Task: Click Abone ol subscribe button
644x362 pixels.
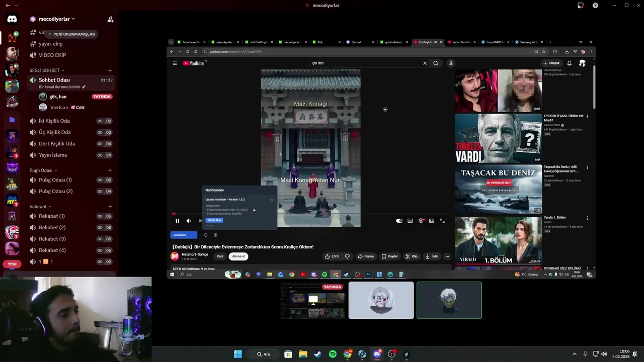Action: (238, 256)
